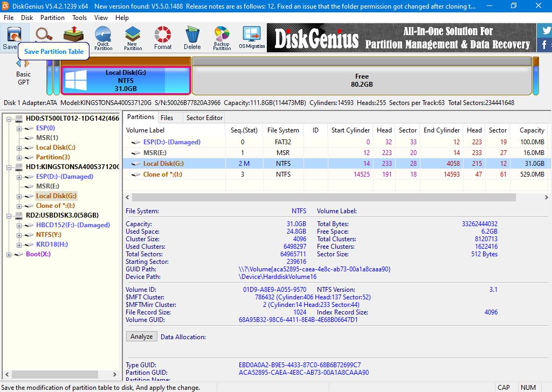Click the New Partition icon
This screenshot has width=552, height=392.
pyautogui.click(x=133, y=38)
